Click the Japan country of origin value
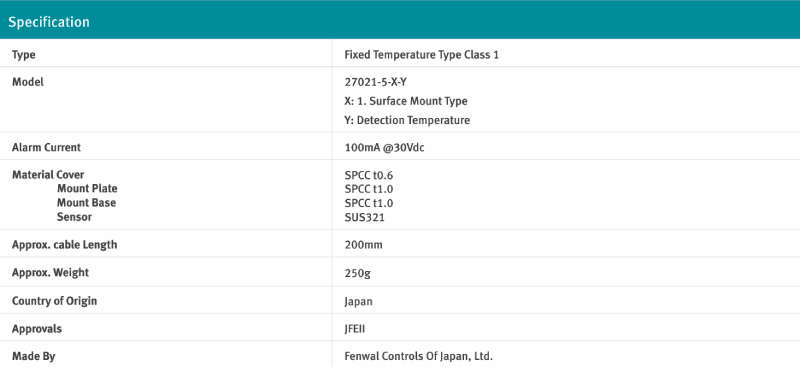Image resolution: width=800 pixels, height=367 pixels. (x=358, y=301)
